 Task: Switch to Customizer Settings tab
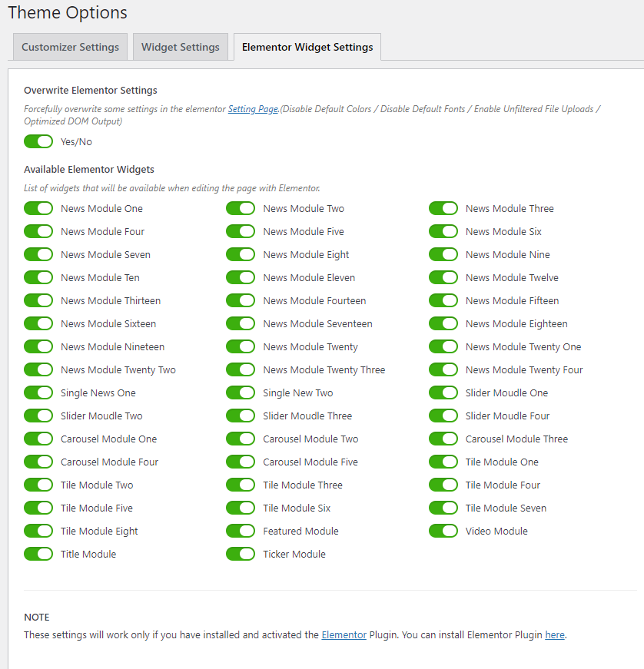click(x=70, y=47)
